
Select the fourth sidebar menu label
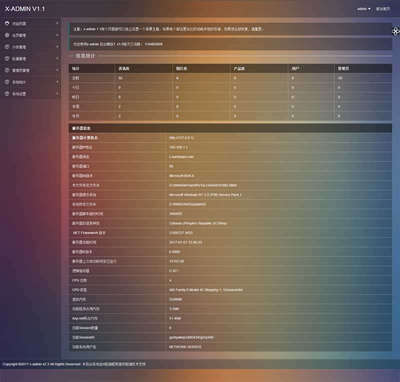pos(19,59)
